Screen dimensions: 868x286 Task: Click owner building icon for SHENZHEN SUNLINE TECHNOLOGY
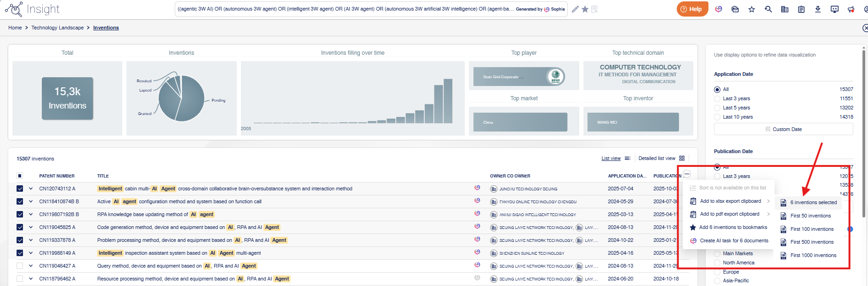click(x=494, y=253)
